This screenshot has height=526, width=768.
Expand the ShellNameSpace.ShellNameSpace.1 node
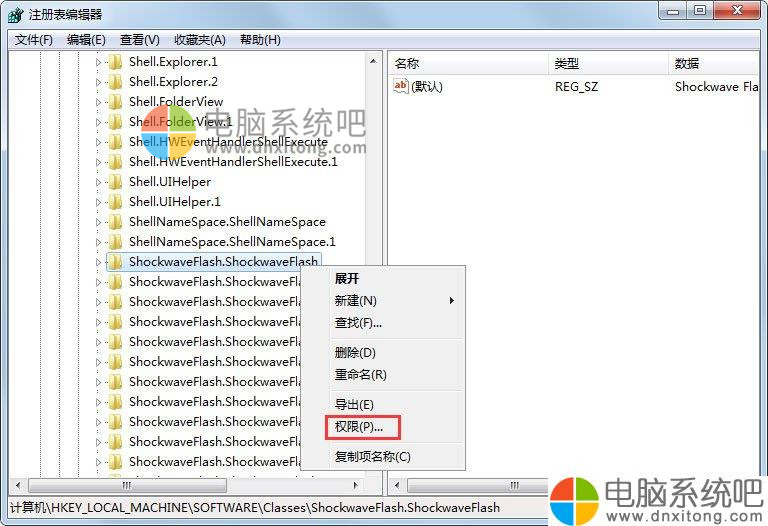point(98,242)
